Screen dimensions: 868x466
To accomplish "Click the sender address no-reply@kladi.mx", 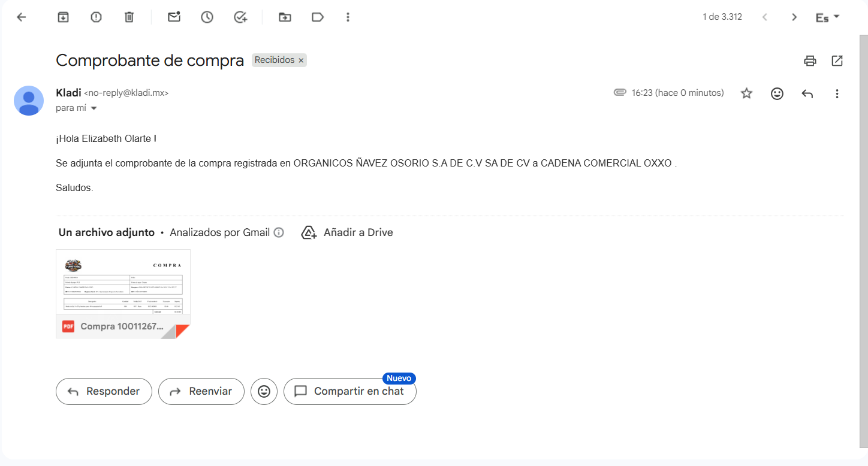I will tap(126, 93).
